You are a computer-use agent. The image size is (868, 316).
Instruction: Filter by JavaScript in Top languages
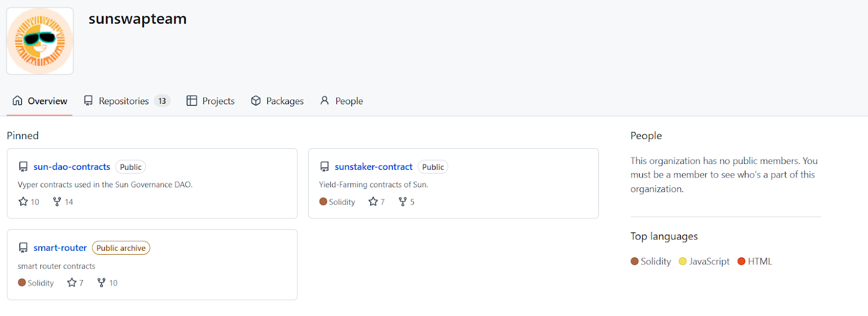point(704,261)
